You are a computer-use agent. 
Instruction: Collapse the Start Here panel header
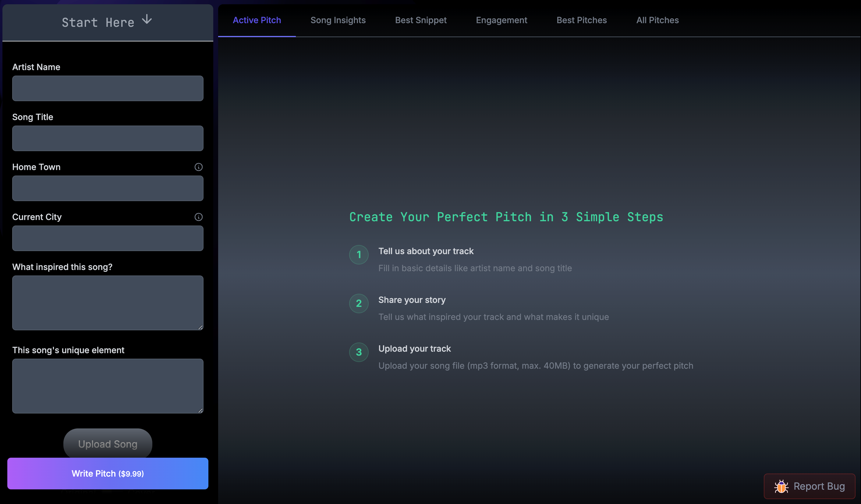(97, 22)
